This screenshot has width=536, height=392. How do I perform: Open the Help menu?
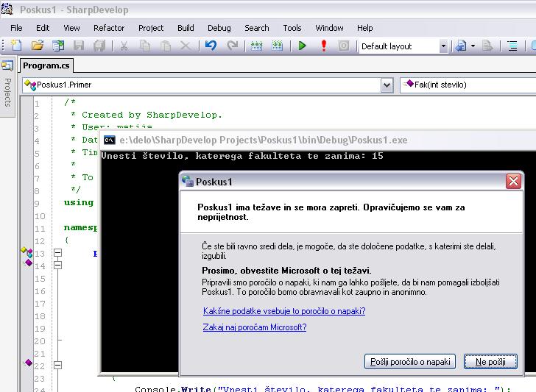coord(364,28)
